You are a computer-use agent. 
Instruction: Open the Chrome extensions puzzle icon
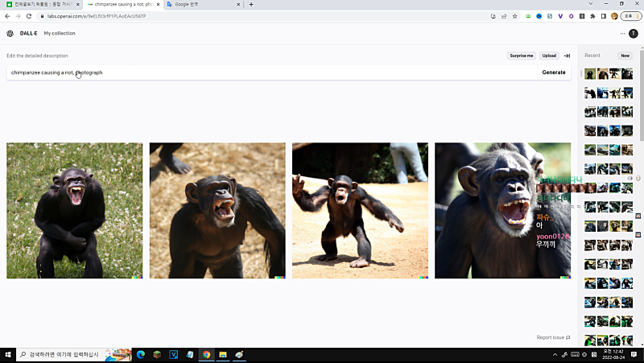click(593, 15)
